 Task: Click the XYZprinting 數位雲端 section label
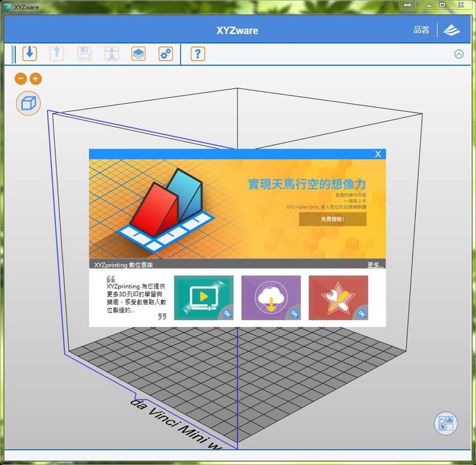click(123, 265)
